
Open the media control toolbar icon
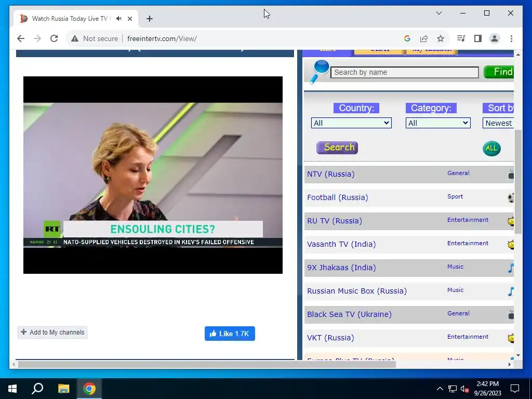click(461, 38)
